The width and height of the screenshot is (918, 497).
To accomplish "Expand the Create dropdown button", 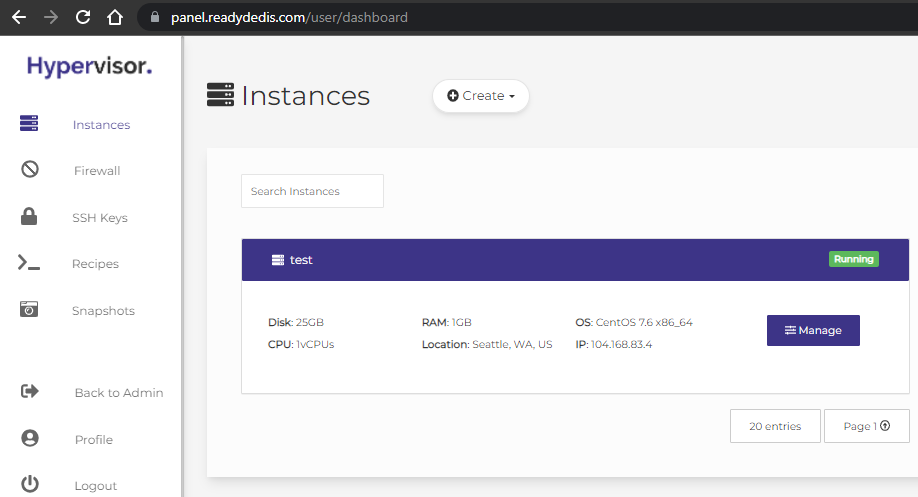I will 481,96.
